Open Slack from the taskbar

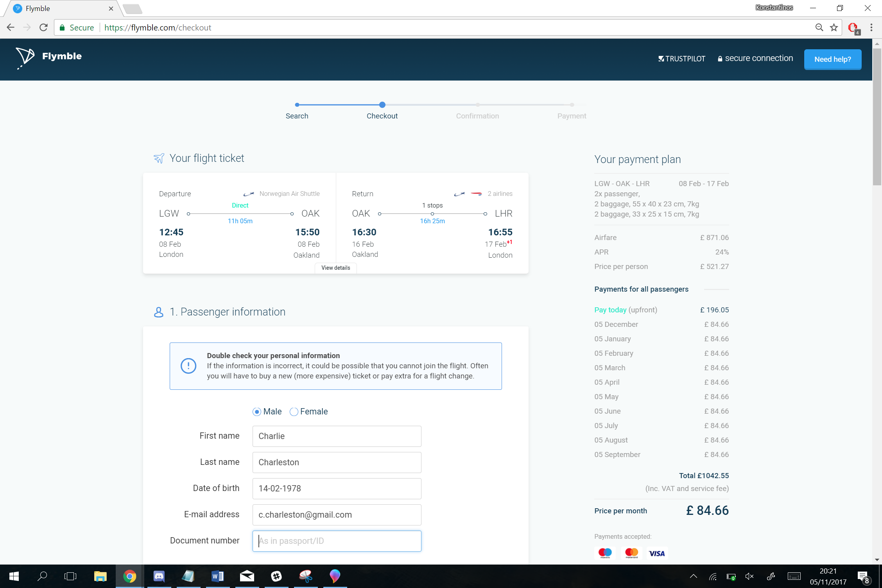pos(276,576)
